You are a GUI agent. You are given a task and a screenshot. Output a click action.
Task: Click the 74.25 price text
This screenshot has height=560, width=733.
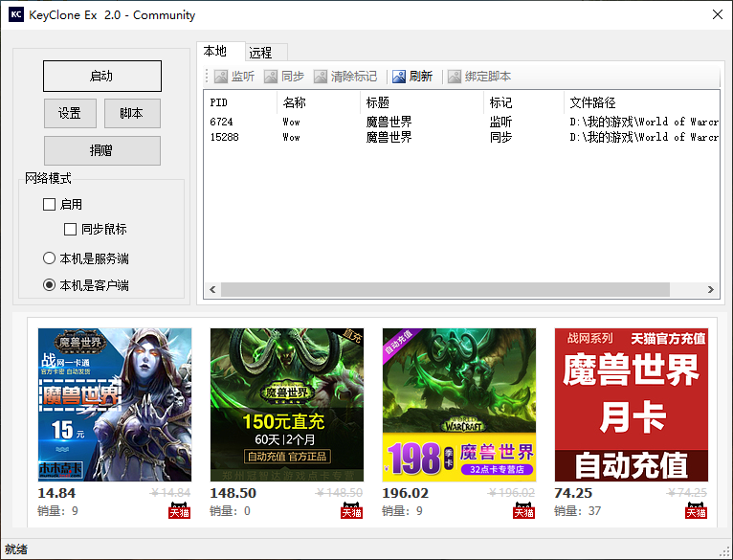[573, 493]
